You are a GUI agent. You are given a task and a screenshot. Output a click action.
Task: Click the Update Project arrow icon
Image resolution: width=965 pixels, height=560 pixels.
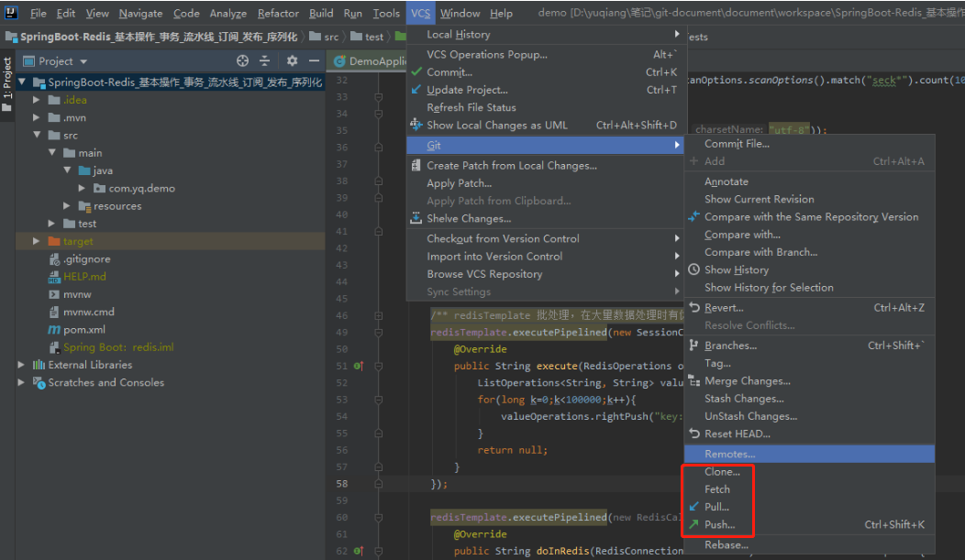pyautogui.click(x=416, y=90)
